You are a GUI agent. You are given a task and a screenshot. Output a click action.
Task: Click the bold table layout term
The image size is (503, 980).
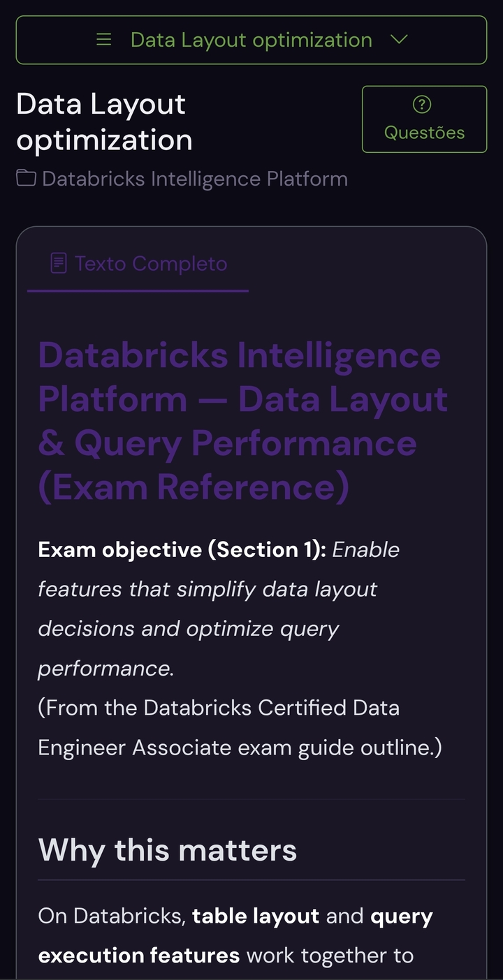click(x=256, y=916)
